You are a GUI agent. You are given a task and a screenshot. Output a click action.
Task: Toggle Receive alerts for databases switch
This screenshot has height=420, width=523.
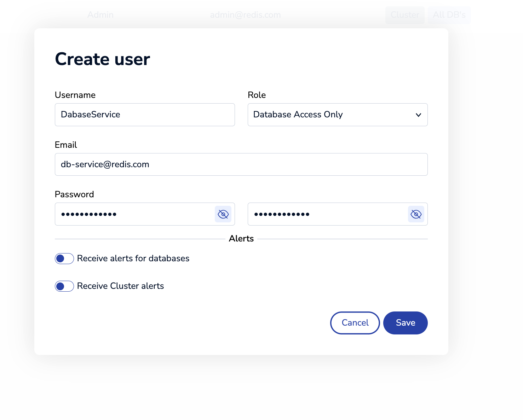point(64,259)
